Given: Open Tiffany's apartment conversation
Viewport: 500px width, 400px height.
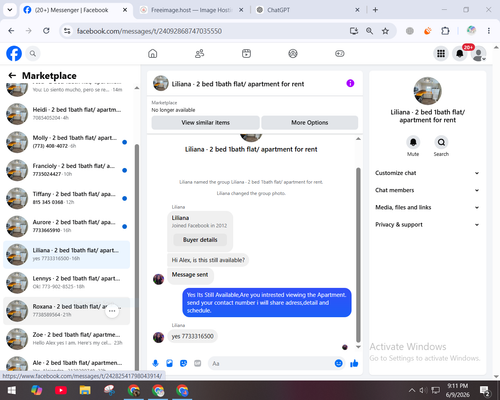Looking at the screenshot, I should click(67, 198).
